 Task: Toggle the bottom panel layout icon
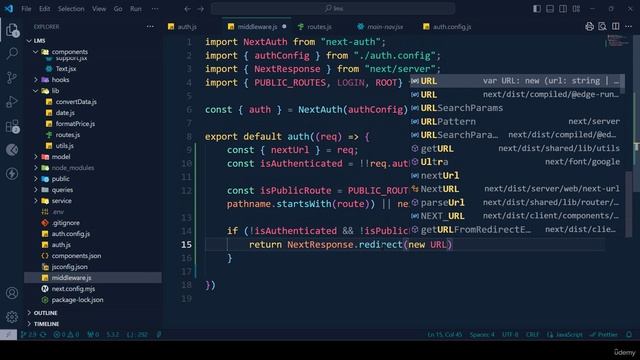pyautogui.click(x=550, y=9)
